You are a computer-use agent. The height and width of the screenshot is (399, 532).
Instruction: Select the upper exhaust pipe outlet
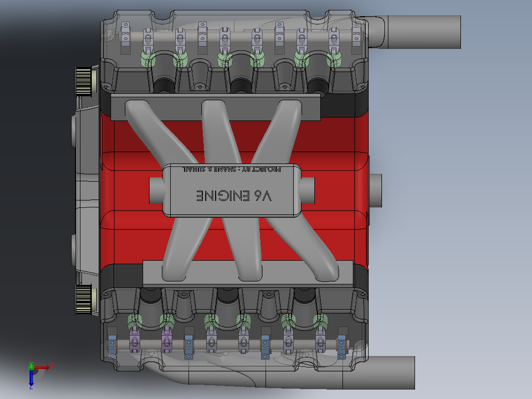[424, 32]
